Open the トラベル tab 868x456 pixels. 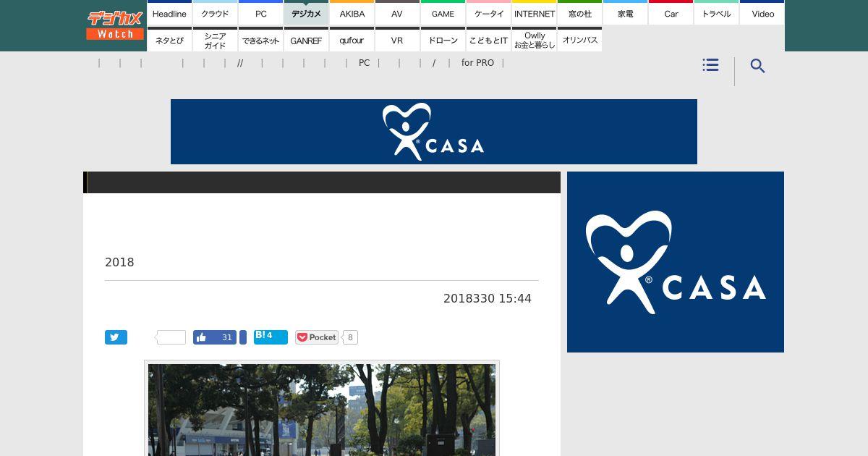tap(716, 13)
